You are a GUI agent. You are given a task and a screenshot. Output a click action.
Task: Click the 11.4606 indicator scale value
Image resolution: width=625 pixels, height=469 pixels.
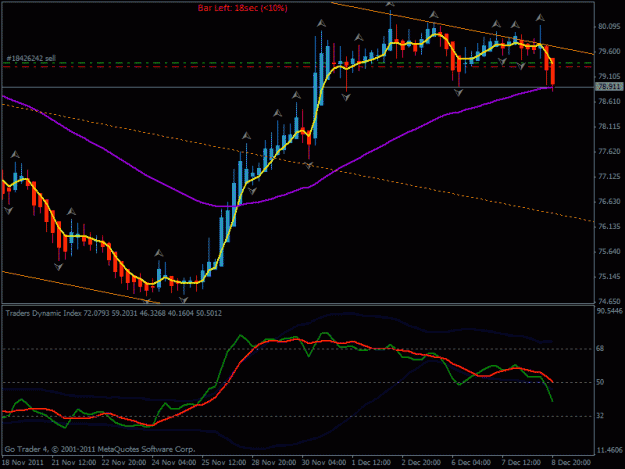click(609, 451)
